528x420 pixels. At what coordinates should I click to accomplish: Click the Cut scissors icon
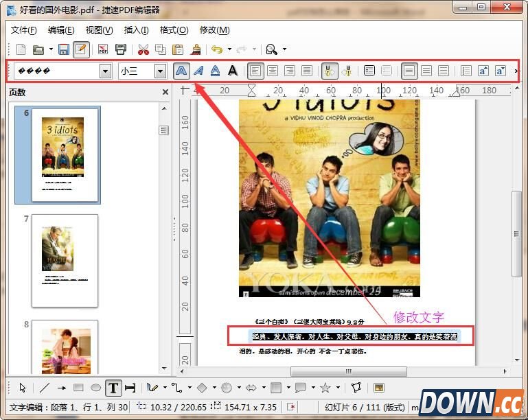tap(143, 49)
